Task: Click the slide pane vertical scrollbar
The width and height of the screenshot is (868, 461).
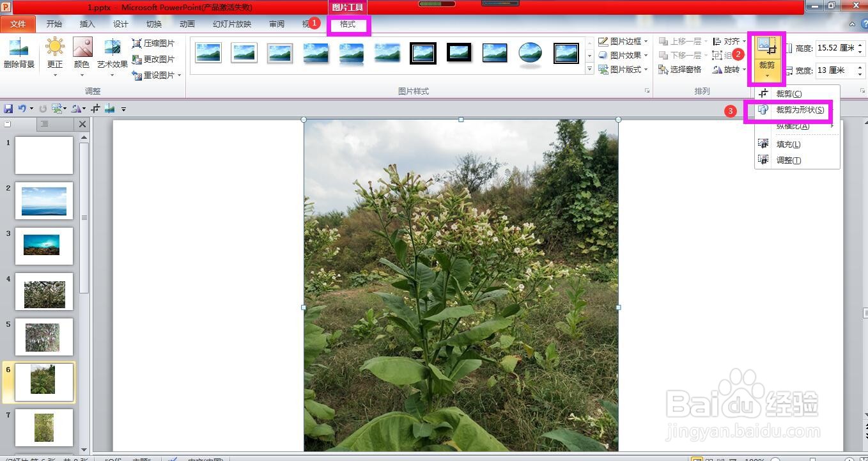Action: coord(84,217)
